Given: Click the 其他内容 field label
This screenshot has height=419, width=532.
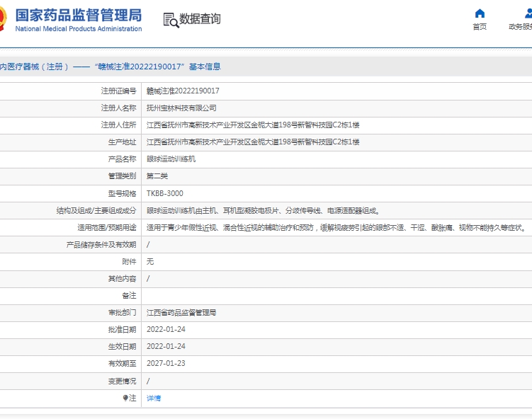Looking at the screenshot, I should (x=122, y=278).
